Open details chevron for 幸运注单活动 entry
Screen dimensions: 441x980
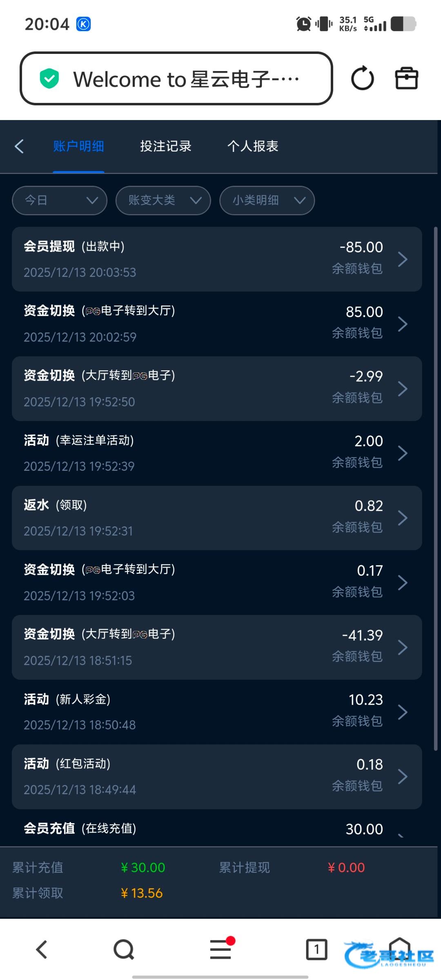point(403,453)
